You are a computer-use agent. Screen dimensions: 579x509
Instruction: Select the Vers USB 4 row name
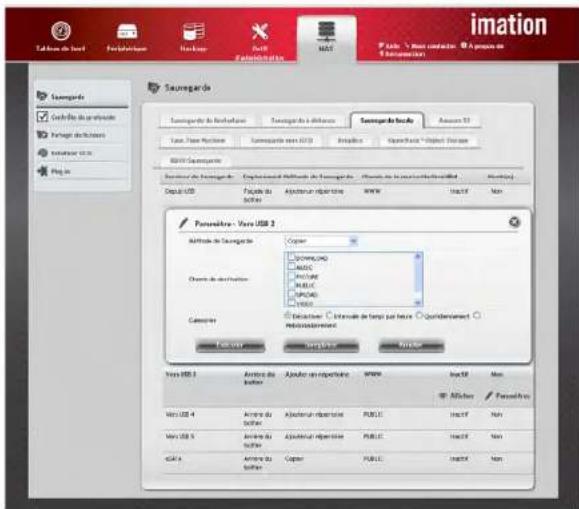click(180, 414)
